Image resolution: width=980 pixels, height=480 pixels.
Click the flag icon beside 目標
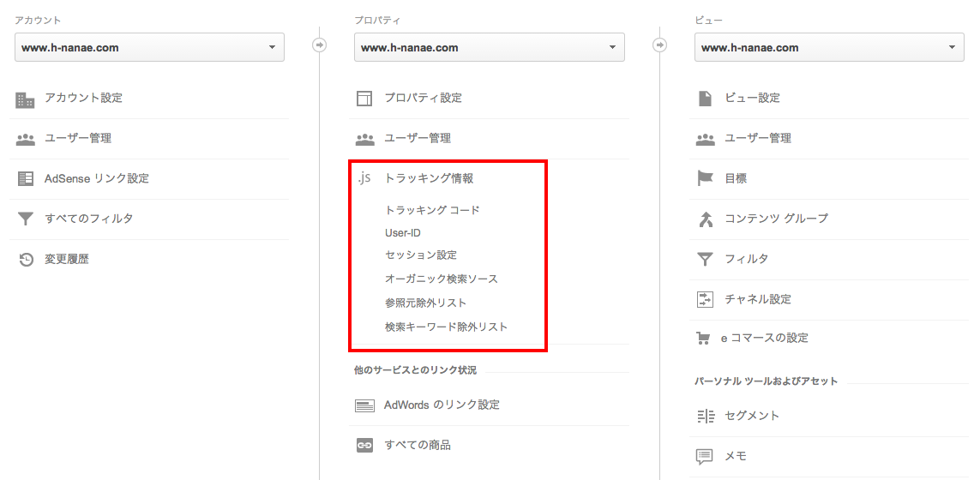(705, 179)
